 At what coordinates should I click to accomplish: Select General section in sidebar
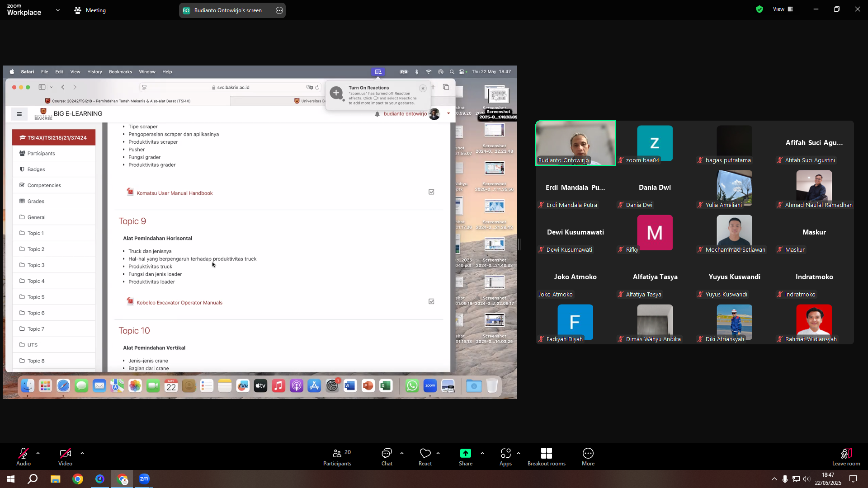click(54, 217)
